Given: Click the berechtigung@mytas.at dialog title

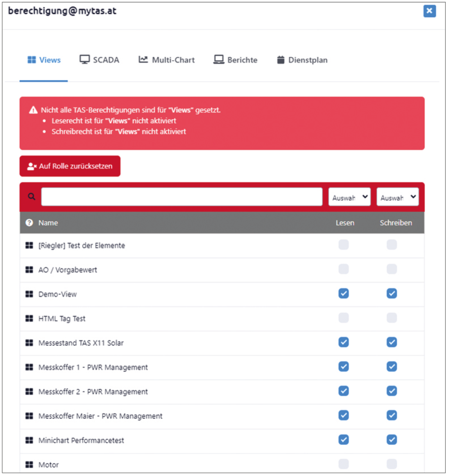Looking at the screenshot, I should (x=62, y=11).
